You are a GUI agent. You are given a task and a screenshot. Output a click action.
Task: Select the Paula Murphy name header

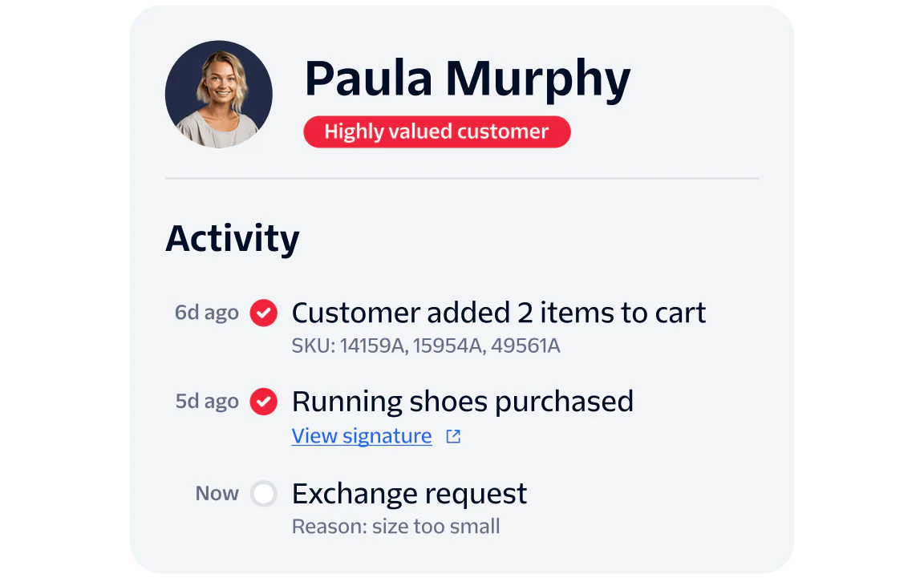click(x=468, y=77)
